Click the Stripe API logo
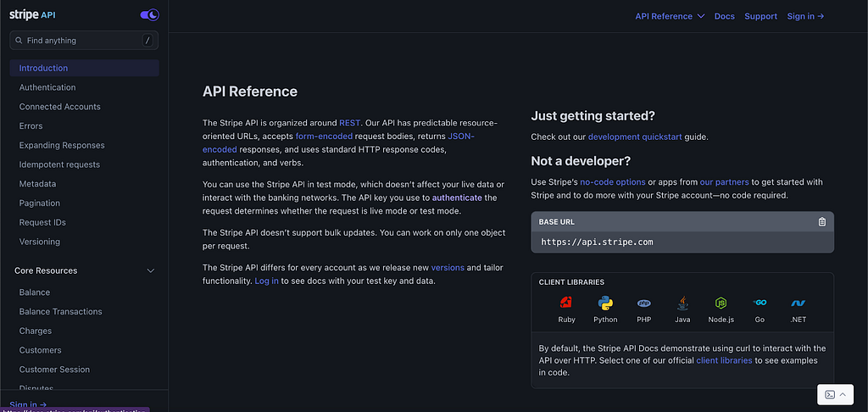Screen dimensions: 868x412 click(x=32, y=15)
